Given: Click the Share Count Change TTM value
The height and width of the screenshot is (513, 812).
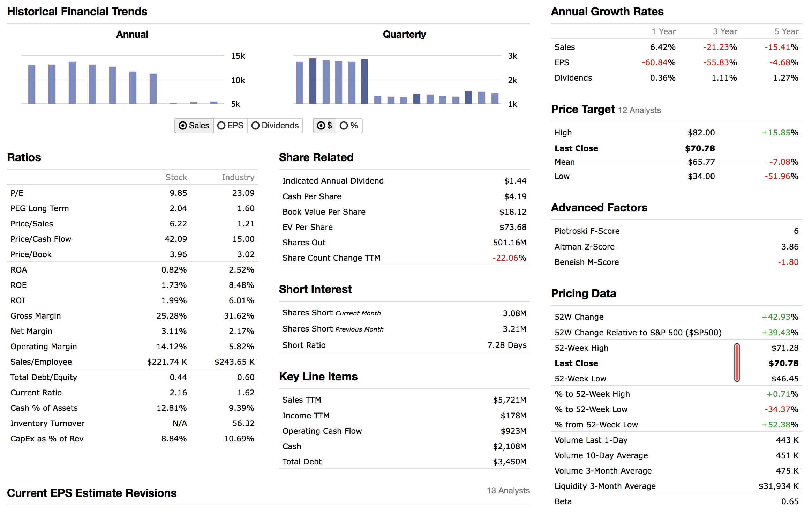Looking at the screenshot, I should [x=509, y=258].
